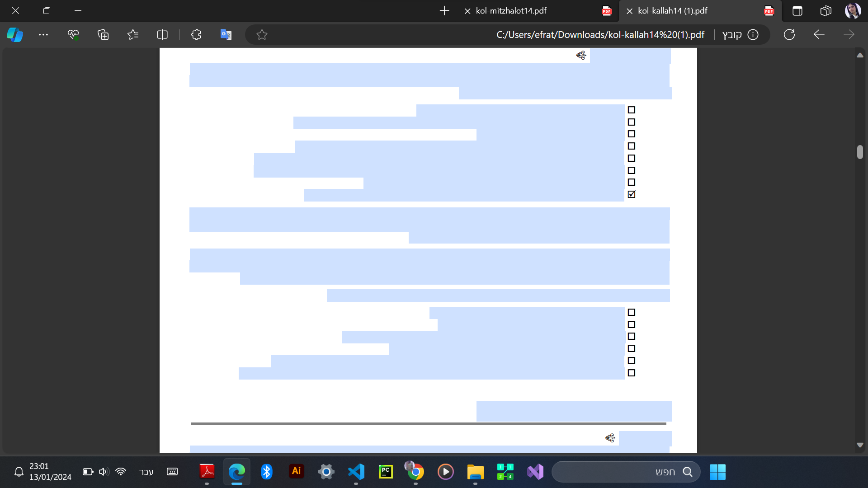Click the Google Translate extension icon
This screenshot has width=868, height=488.
pos(226,35)
